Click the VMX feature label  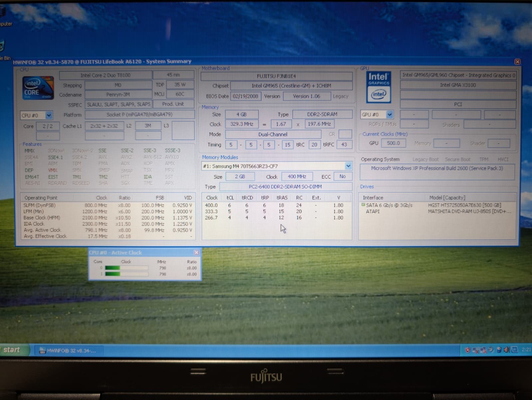coord(53,170)
